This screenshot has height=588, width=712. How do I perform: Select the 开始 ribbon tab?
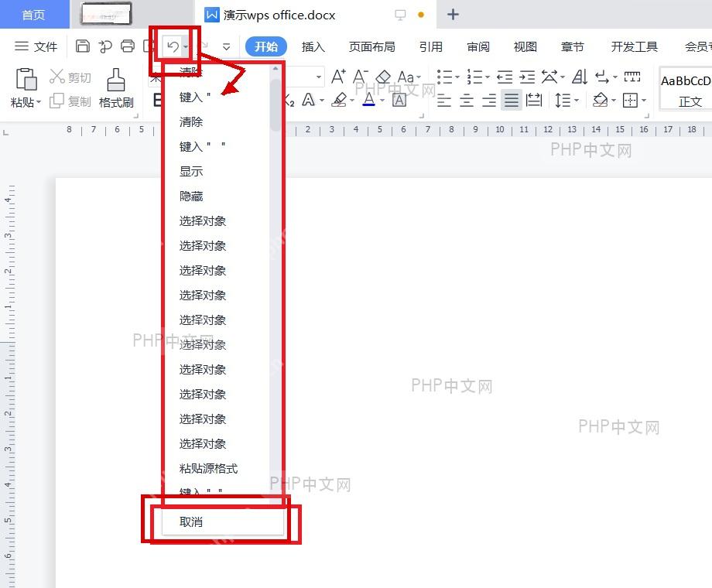265,46
